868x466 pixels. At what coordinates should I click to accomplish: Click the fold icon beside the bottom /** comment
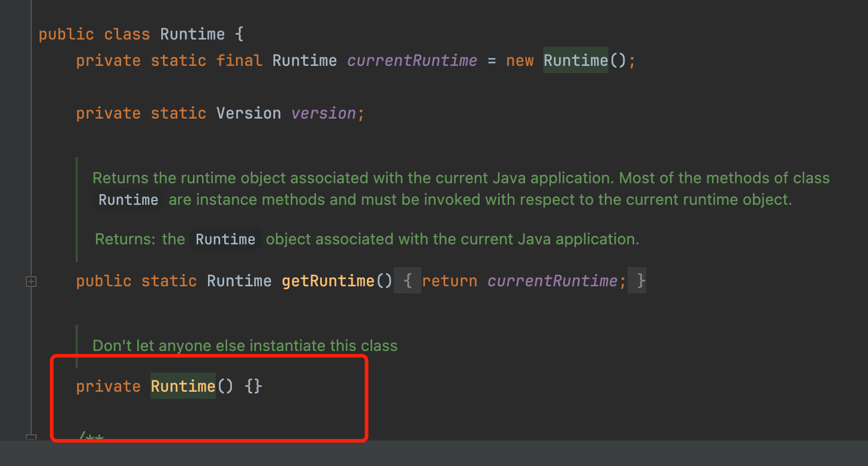[31, 438]
